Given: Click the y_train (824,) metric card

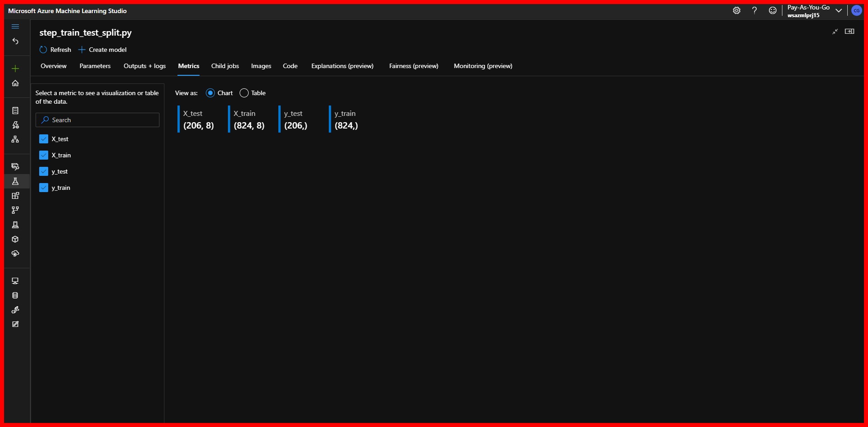Looking at the screenshot, I should [x=345, y=119].
